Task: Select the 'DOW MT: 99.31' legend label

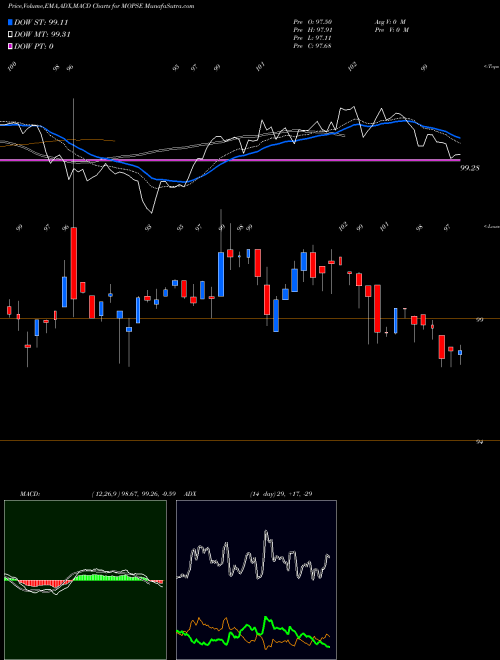Action: pos(42,35)
